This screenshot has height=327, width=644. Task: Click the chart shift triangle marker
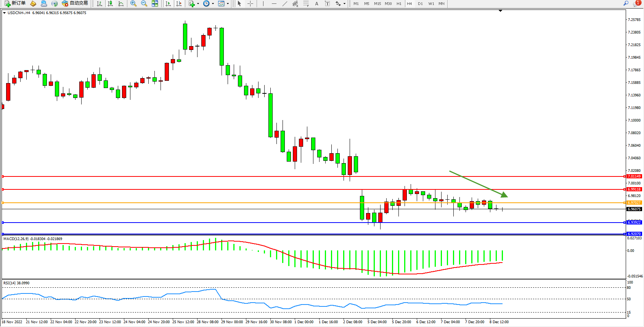coord(501,11)
